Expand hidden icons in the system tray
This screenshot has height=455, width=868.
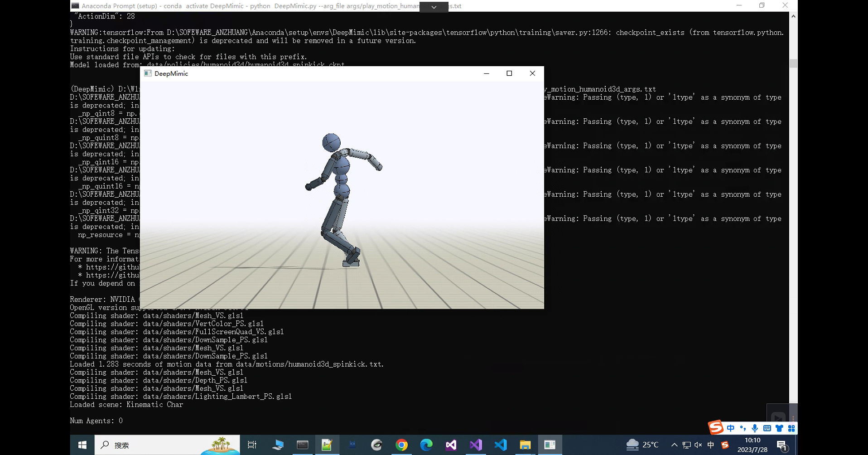click(x=674, y=445)
